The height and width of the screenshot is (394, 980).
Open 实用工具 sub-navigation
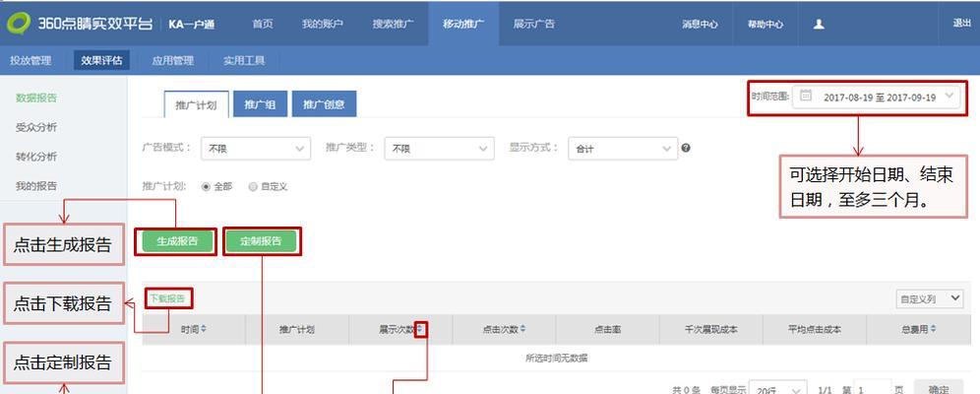tap(244, 61)
